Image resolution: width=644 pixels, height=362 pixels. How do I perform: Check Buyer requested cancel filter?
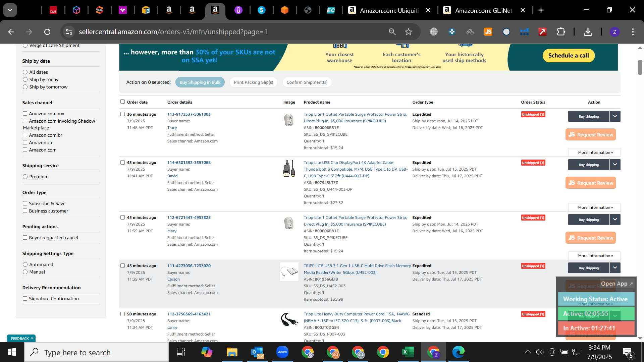pos(25,237)
